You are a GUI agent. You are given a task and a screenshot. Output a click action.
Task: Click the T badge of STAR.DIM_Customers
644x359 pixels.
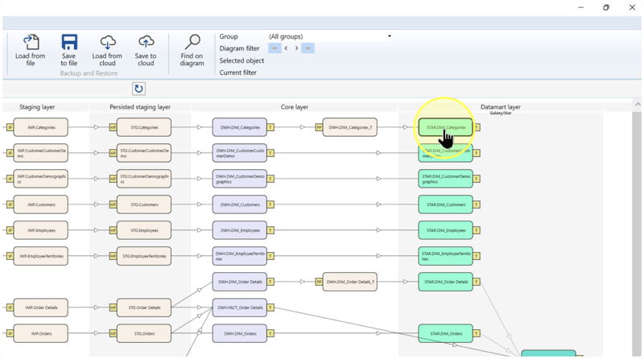coord(477,204)
